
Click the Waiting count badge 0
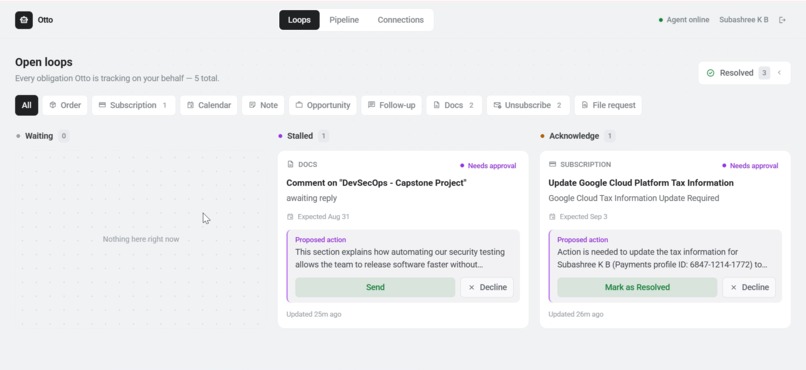coord(64,136)
